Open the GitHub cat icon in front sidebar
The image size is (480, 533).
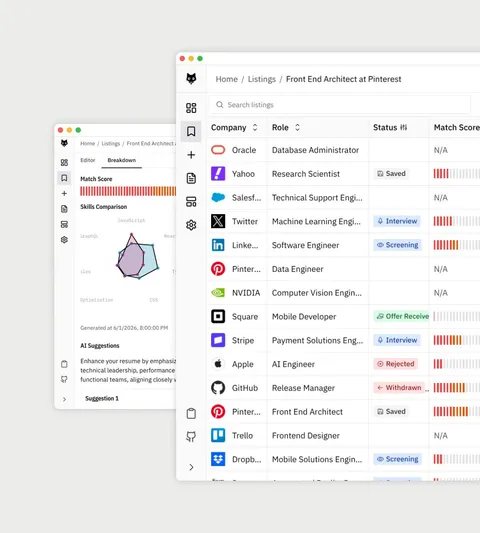[x=191, y=436]
